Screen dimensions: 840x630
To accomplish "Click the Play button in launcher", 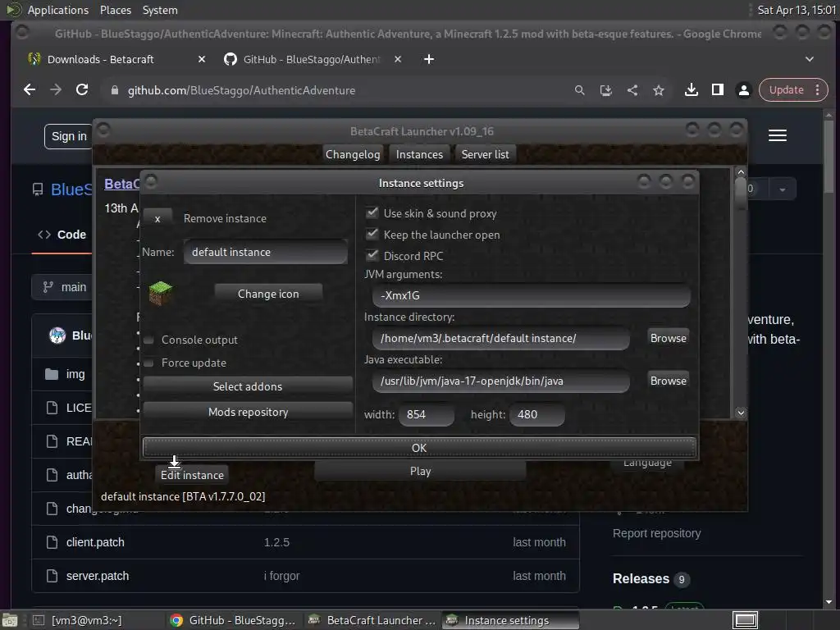I will click(420, 472).
